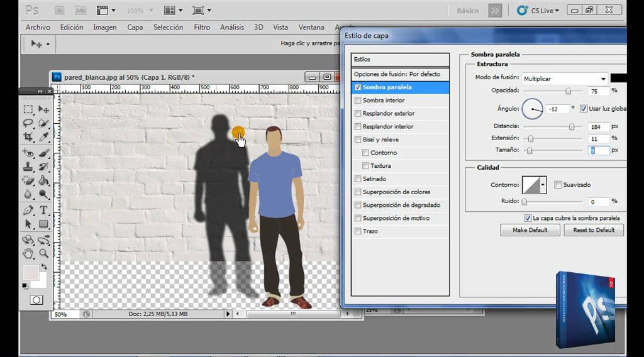Select the Path Selection tool

28,224
